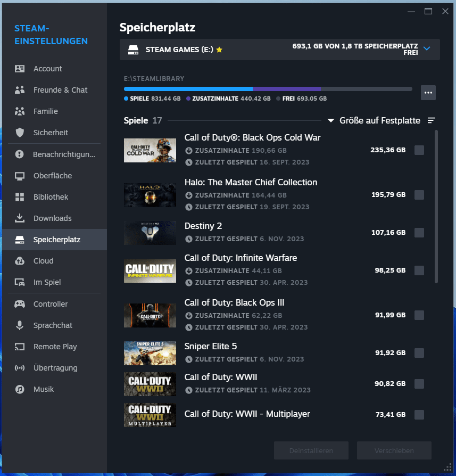Click the Controller gamepad icon
Viewport: 456px width, 476px height.
(19, 304)
